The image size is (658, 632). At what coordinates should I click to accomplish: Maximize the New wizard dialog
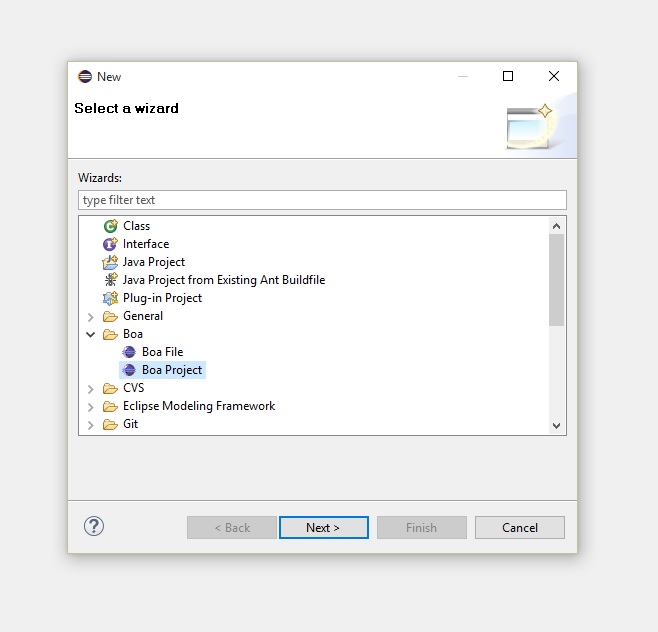tap(508, 76)
